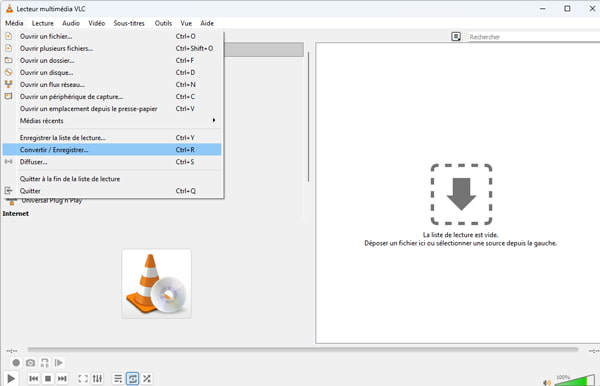Take a snapshot with camera icon

click(30, 362)
